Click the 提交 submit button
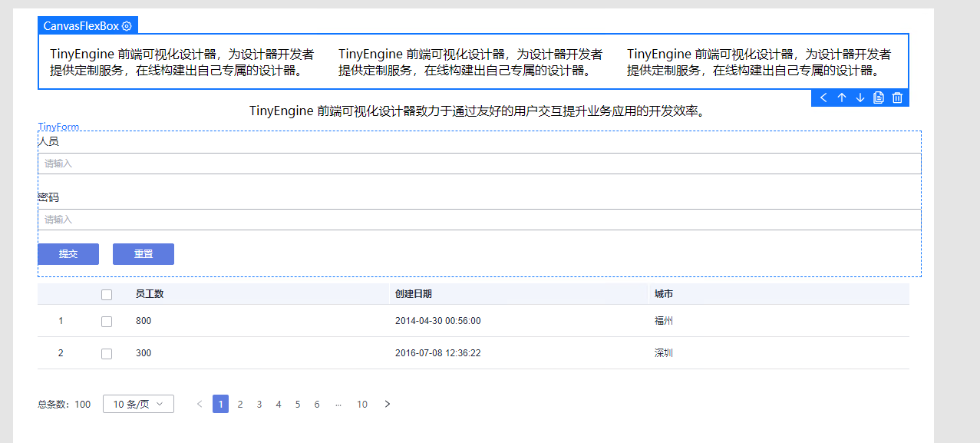 click(x=68, y=254)
